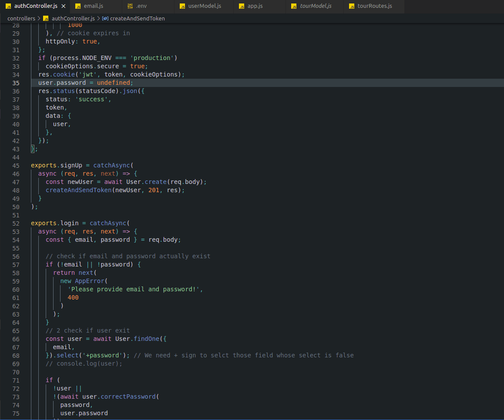Click the JS file icon on email.js tab
The width and height of the screenshot is (504, 420).
pos(78,6)
